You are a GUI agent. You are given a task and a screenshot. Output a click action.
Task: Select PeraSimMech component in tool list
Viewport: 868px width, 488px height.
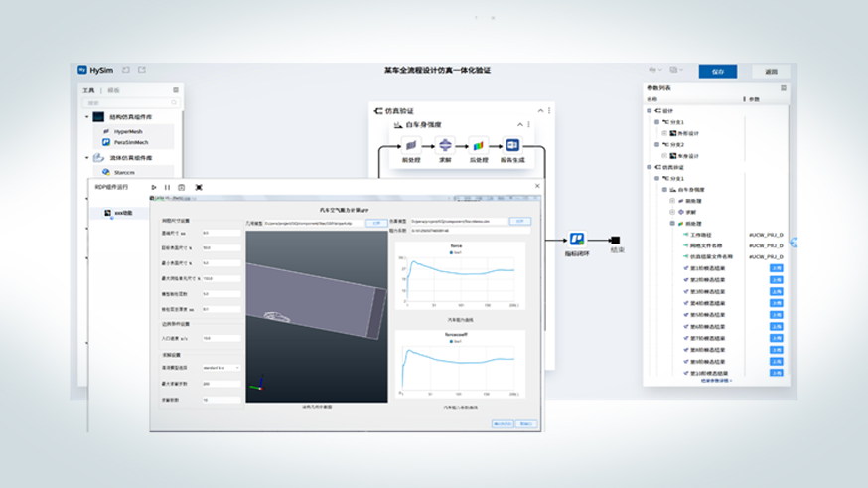click(x=132, y=143)
